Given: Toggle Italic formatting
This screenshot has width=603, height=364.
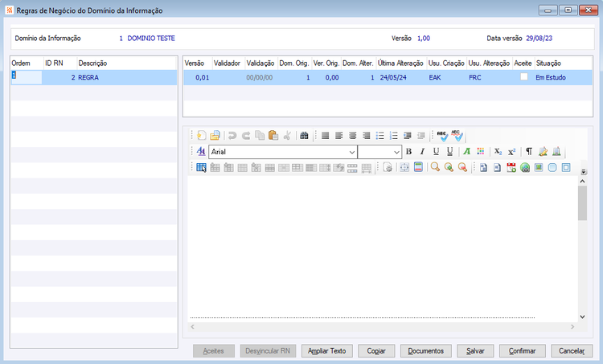Looking at the screenshot, I should [x=422, y=151].
